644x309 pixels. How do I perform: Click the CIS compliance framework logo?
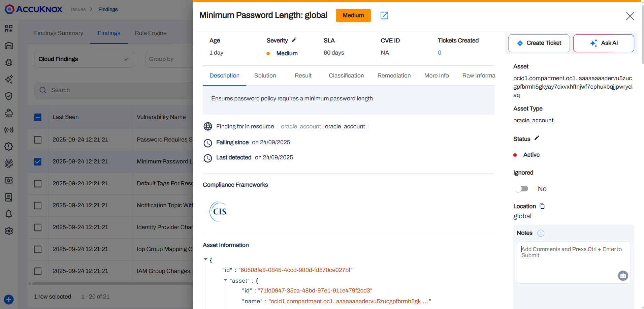[x=219, y=212]
